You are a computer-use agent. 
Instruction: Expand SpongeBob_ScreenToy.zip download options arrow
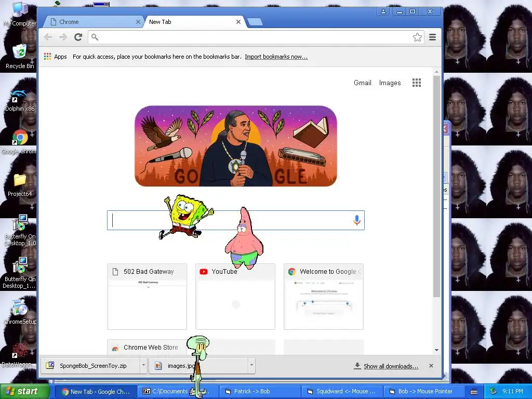pyautogui.click(x=143, y=365)
